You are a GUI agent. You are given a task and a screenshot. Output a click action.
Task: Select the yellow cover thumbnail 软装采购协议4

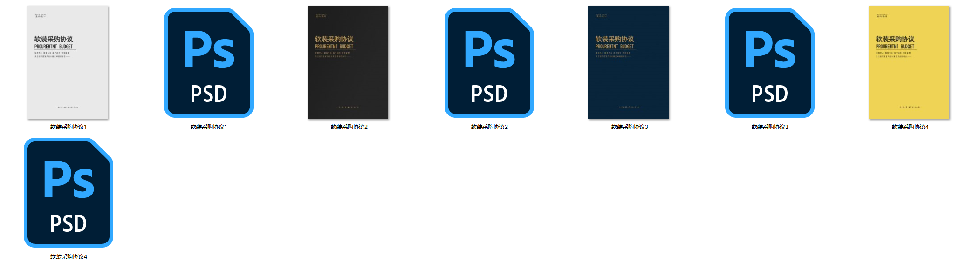point(909,62)
